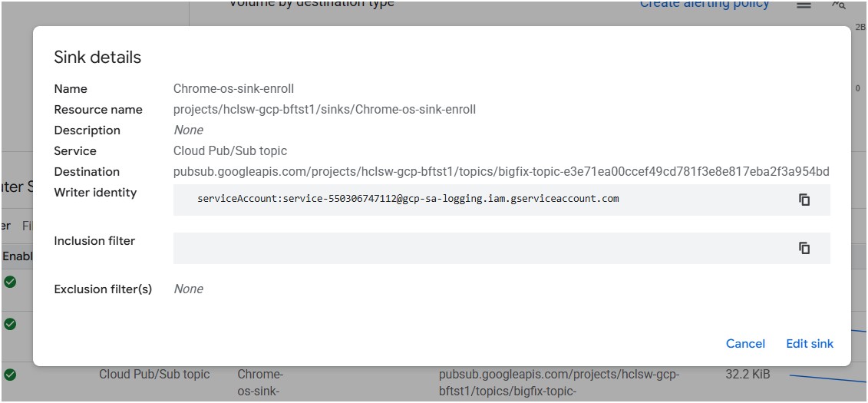Click the 32.2 KiB volume cell
This screenshot has height=403, width=868.
748,375
